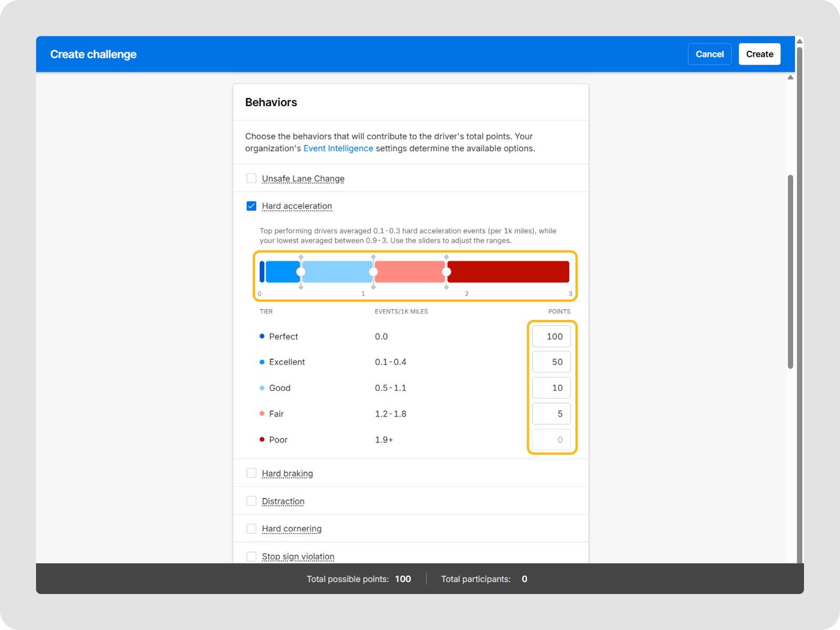Click the inner vertical scrollbar thumb
Screen dimensions: 840x630
click(790, 272)
